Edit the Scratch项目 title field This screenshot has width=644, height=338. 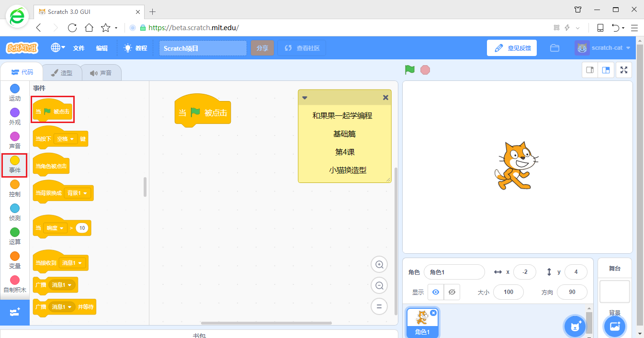click(x=203, y=48)
